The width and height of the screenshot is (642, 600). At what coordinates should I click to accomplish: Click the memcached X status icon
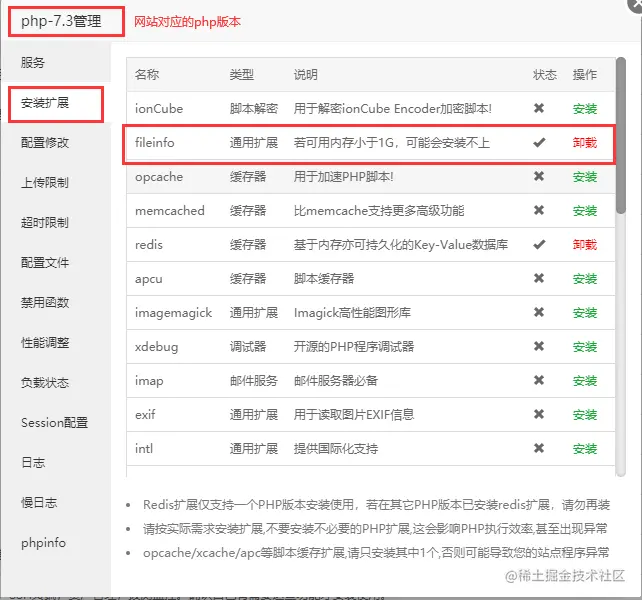click(x=539, y=210)
